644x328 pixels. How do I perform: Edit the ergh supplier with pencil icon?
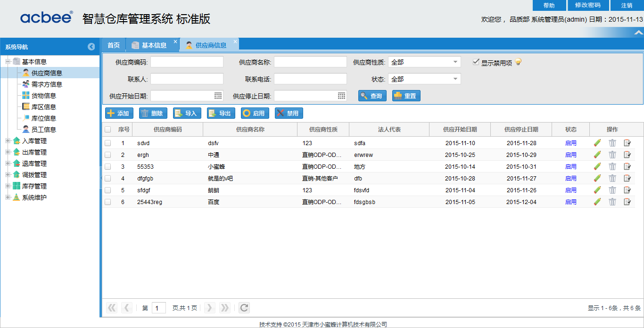pos(597,155)
